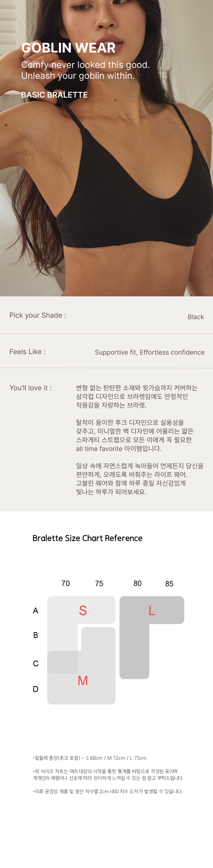Select the L size block in the chart

pyautogui.click(x=152, y=610)
